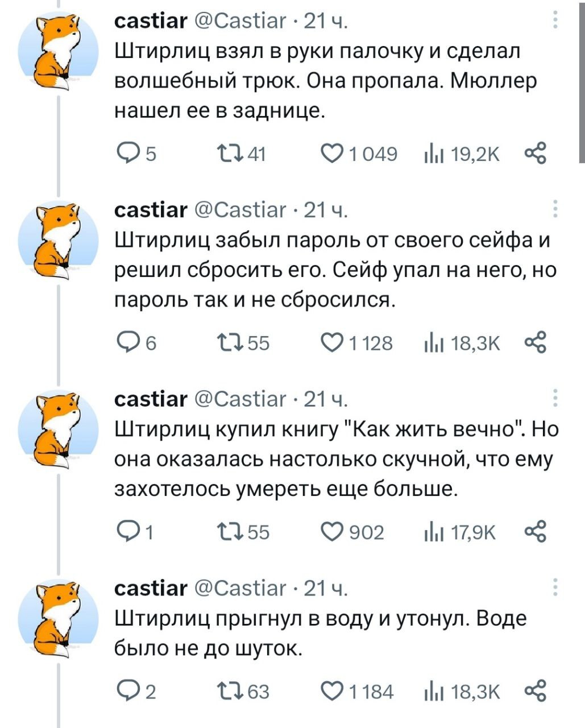The image size is (585, 728).
Task: Reply to the jumped in water tweet
Action: (127, 692)
